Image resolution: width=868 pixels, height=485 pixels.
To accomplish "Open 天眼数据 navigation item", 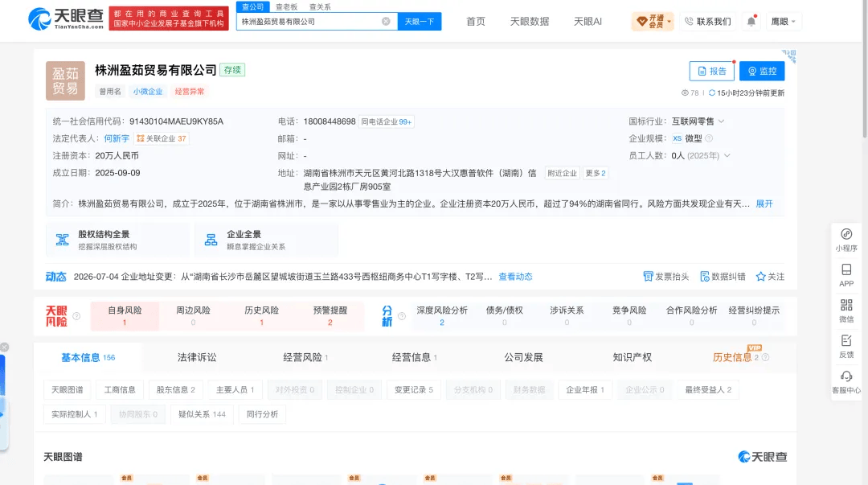I will pos(529,22).
